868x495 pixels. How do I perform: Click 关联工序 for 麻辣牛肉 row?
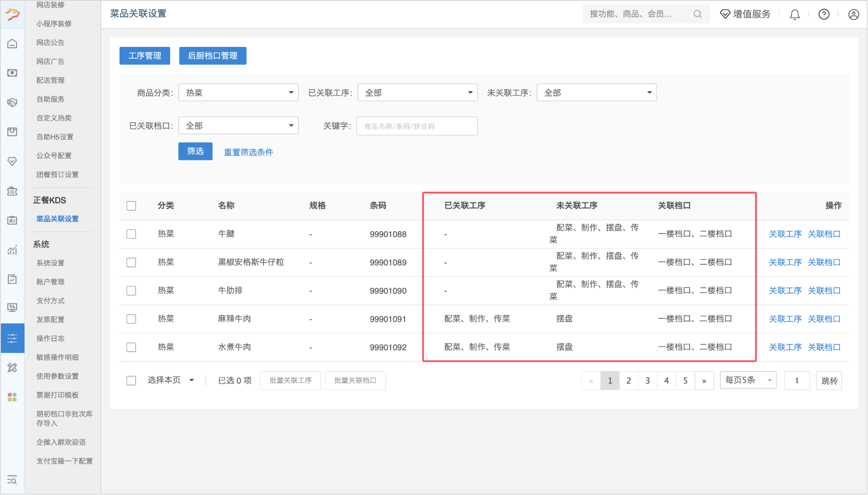[x=785, y=319]
